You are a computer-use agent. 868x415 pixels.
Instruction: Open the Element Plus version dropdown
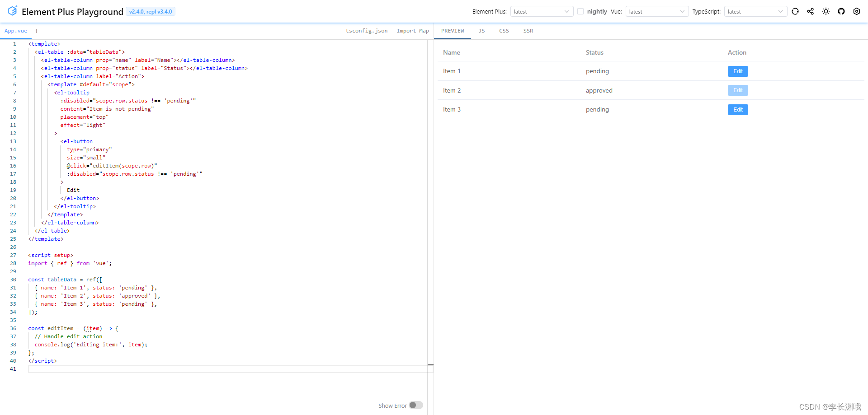point(542,11)
